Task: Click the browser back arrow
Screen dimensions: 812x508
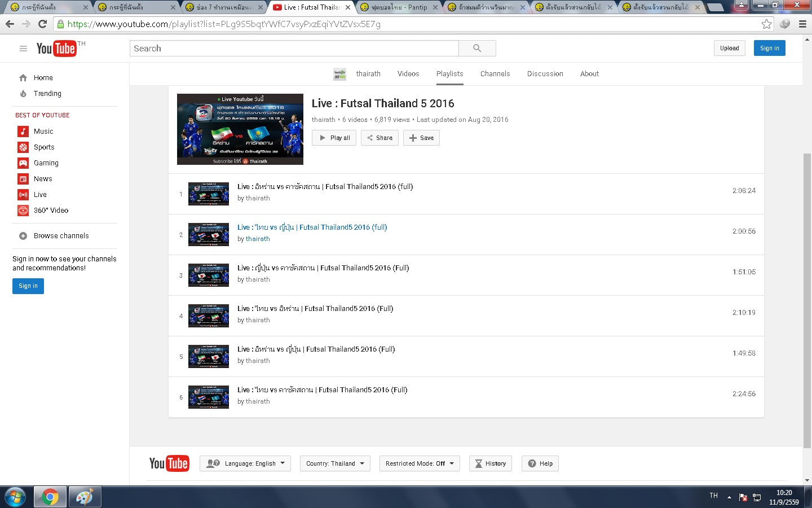Action: [x=10, y=24]
